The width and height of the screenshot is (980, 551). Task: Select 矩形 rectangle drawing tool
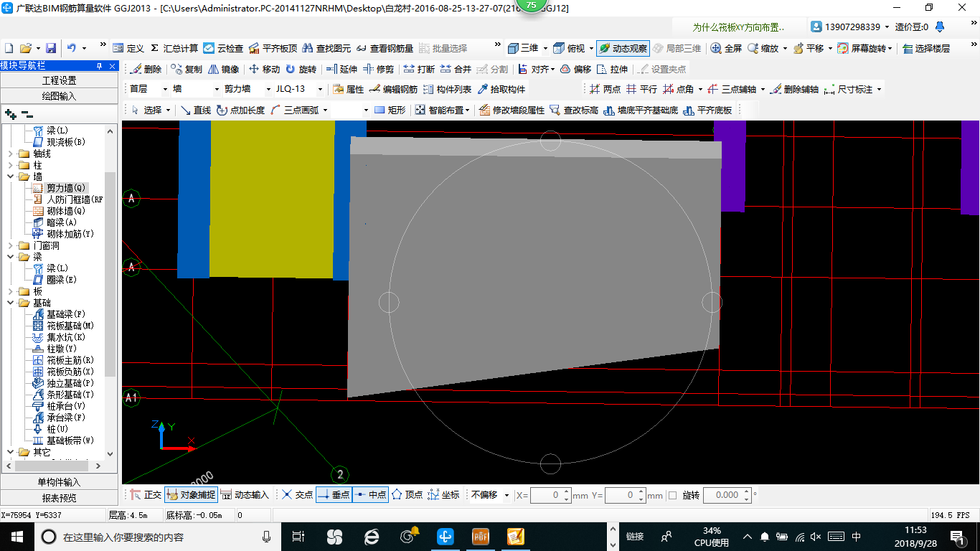390,110
